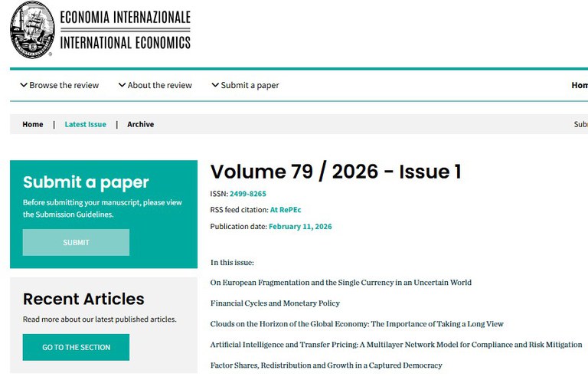Expand the About the review menu

tap(155, 85)
